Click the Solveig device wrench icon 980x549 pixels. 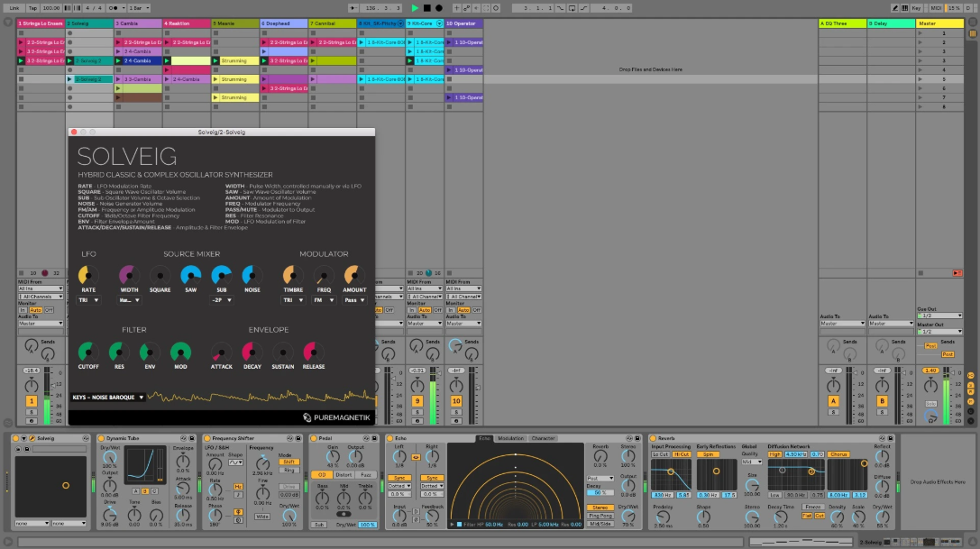tap(32, 438)
